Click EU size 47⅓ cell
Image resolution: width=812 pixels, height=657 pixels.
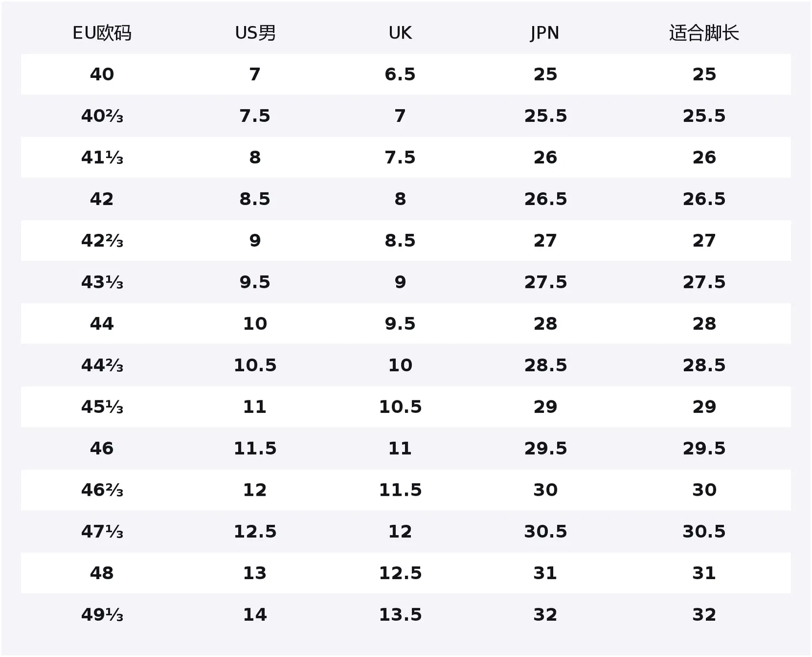point(102,532)
